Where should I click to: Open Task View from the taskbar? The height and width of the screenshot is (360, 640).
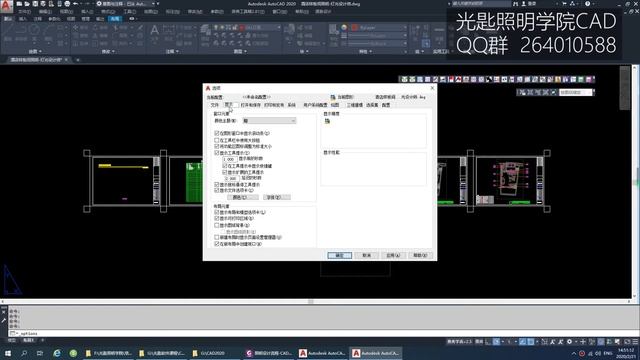pos(40,353)
